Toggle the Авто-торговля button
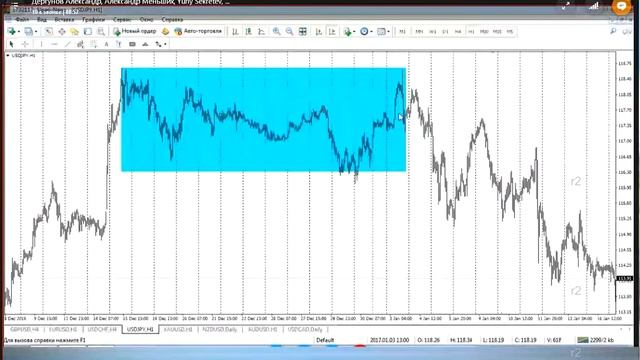Screen dimensions: 640x360 (198, 31)
